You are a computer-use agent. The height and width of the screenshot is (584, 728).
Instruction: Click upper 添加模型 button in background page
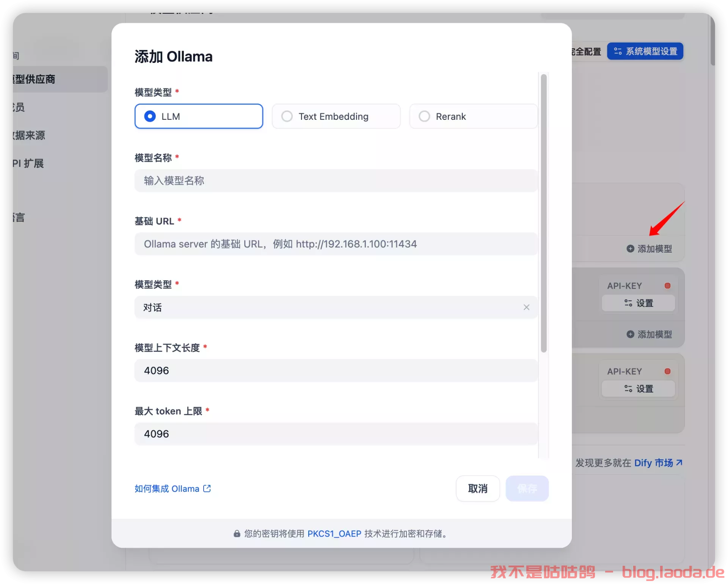click(x=649, y=249)
